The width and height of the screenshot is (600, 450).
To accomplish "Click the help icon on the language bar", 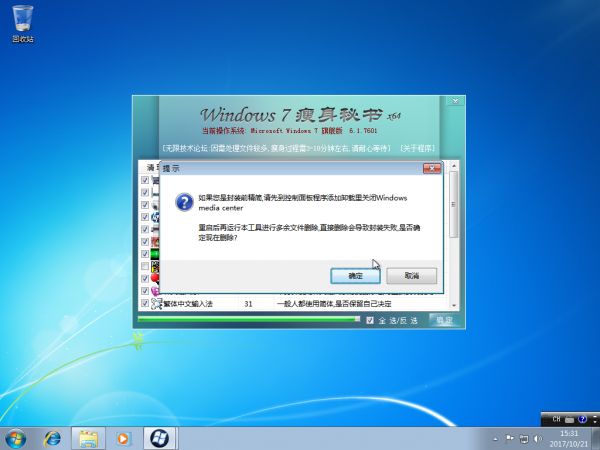I will pos(582,419).
